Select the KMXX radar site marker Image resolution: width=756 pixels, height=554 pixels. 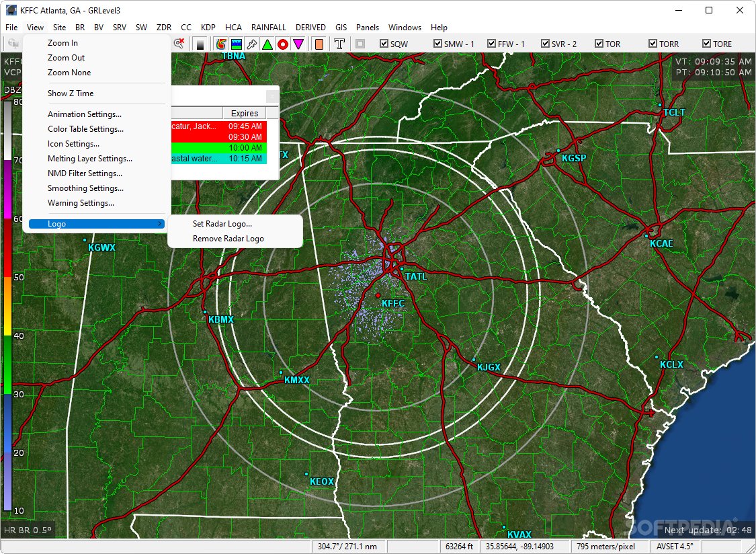[281, 372]
